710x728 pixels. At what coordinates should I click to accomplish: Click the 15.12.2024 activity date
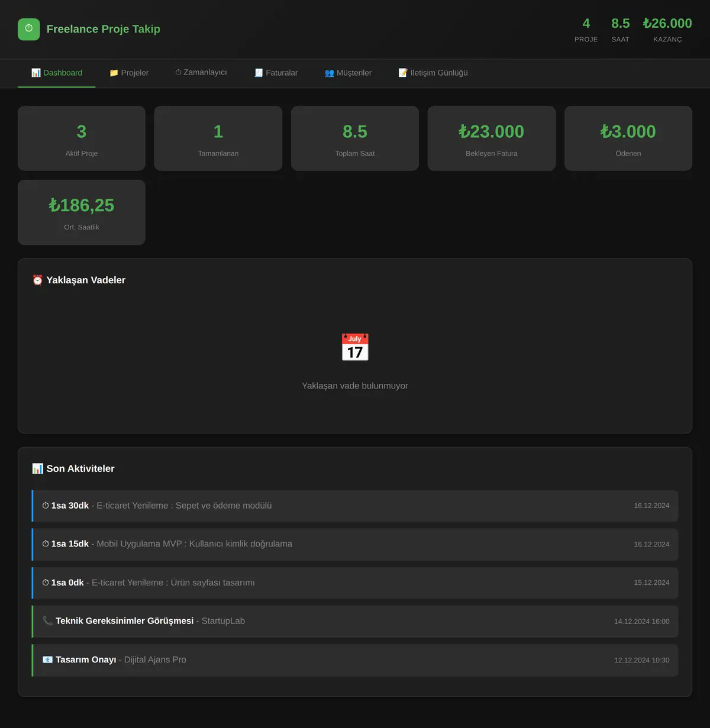(651, 583)
